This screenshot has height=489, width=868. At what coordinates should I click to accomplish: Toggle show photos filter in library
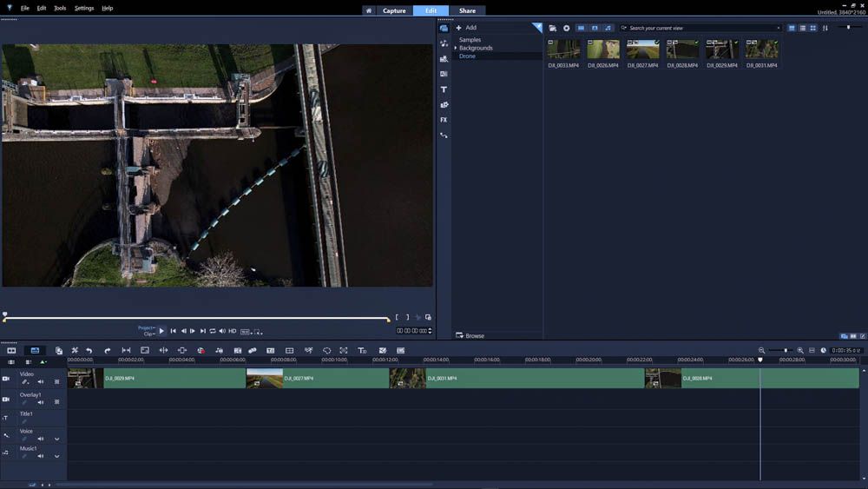595,29
